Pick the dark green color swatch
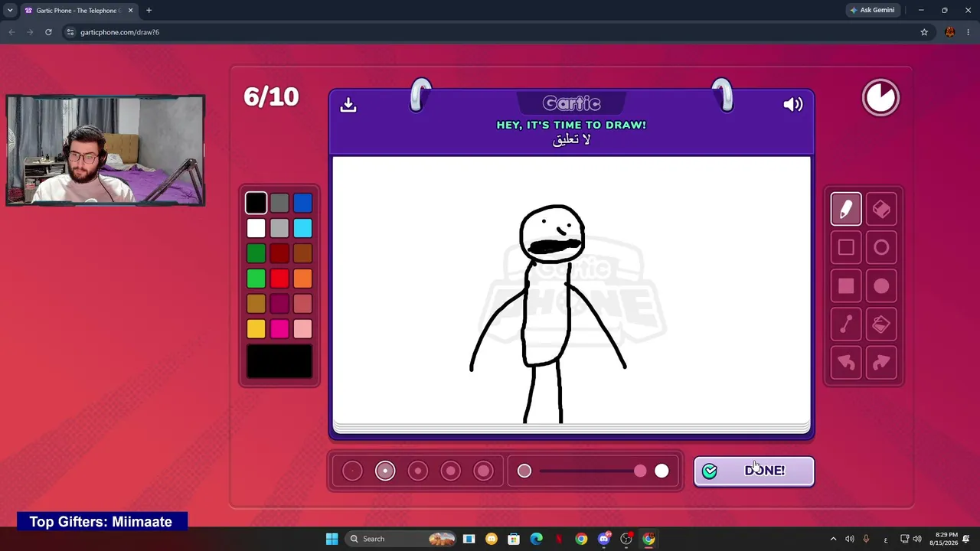Viewport: 980px width, 551px height. pyautogui.click(x=256, y=253)
